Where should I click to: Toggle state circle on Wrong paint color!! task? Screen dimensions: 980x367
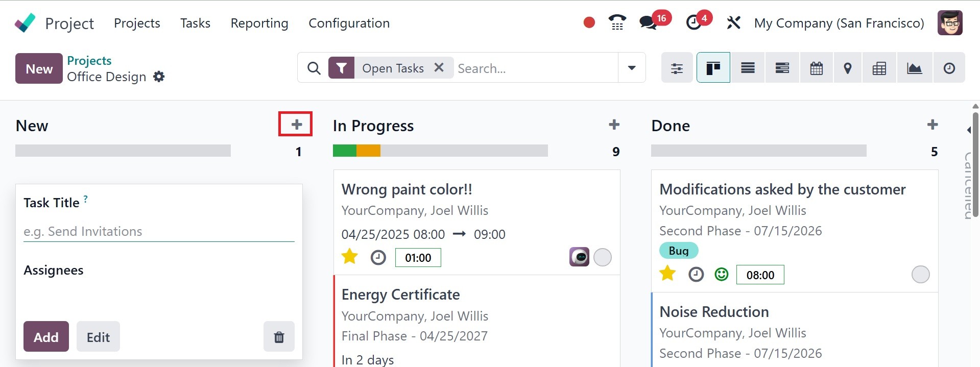tap(603, 257)
